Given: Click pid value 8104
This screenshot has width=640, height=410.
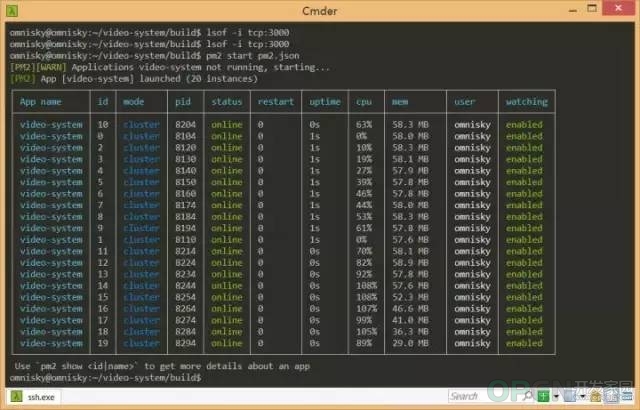Looking at the screenshot, I should tap(185, 136).
